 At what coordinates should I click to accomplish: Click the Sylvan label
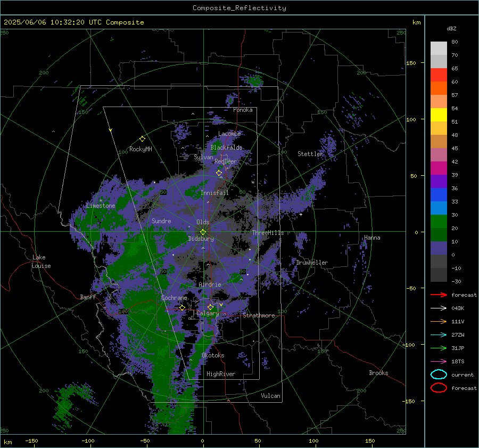pyautogui.click(x=203, y=157)
